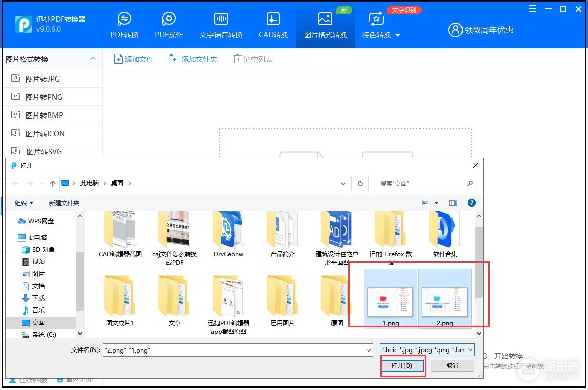Choose 图片转SVG in the sidebar

(x=53, y=151)
